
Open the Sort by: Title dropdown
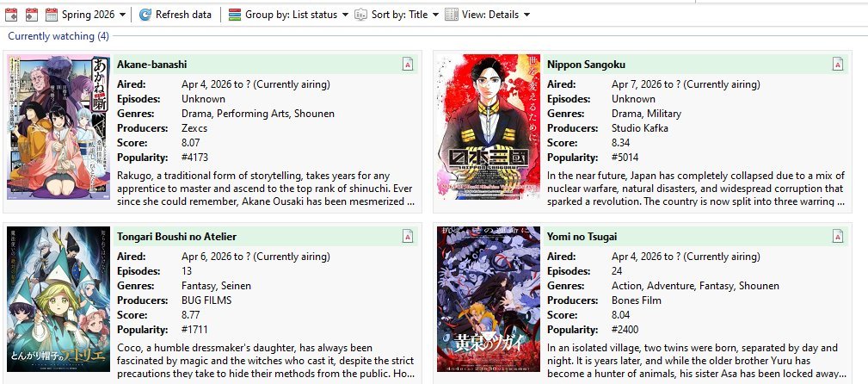(x=397, y=15)
